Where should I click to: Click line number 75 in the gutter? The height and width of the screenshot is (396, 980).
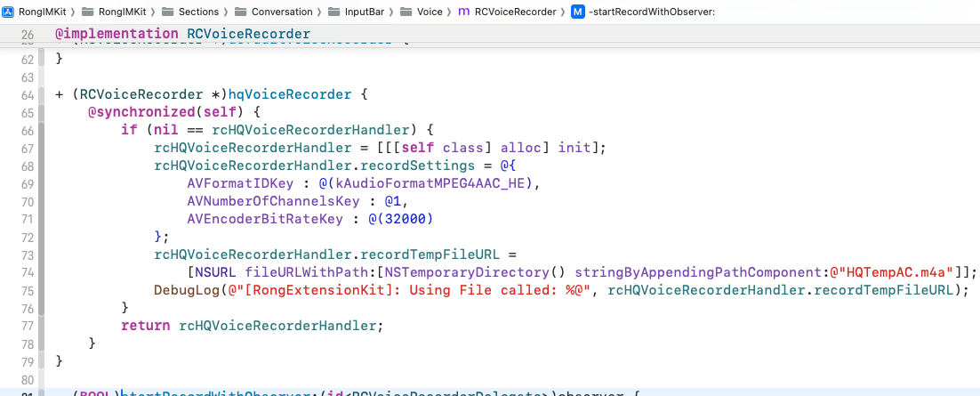pos(27,290)
